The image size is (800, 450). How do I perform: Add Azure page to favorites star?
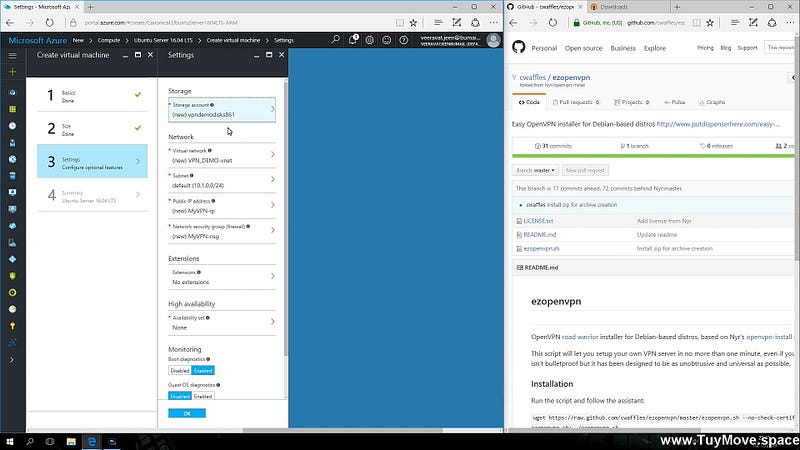(413, 22)
